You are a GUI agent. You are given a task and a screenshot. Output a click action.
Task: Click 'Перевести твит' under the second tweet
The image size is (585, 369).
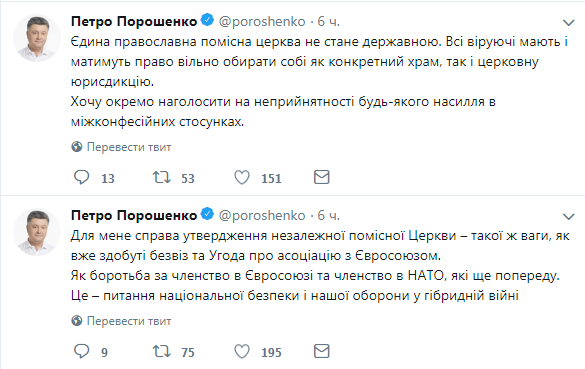pos(129,321)
